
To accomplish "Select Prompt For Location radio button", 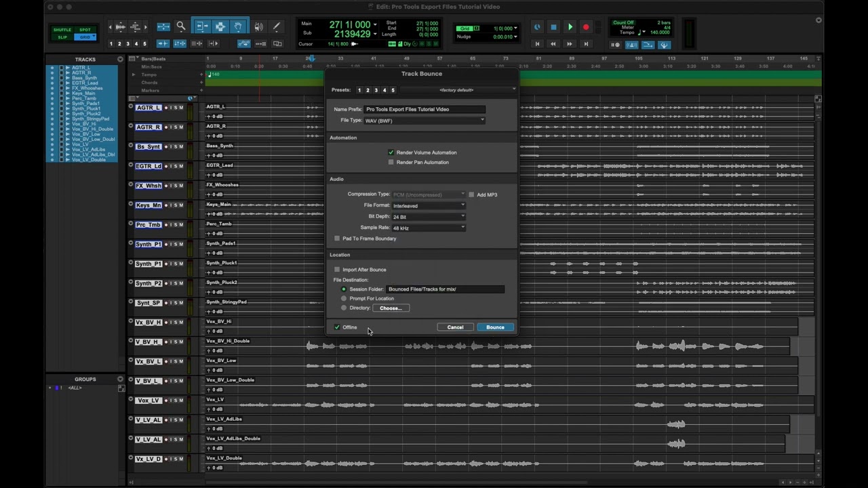I will point(344,298).
